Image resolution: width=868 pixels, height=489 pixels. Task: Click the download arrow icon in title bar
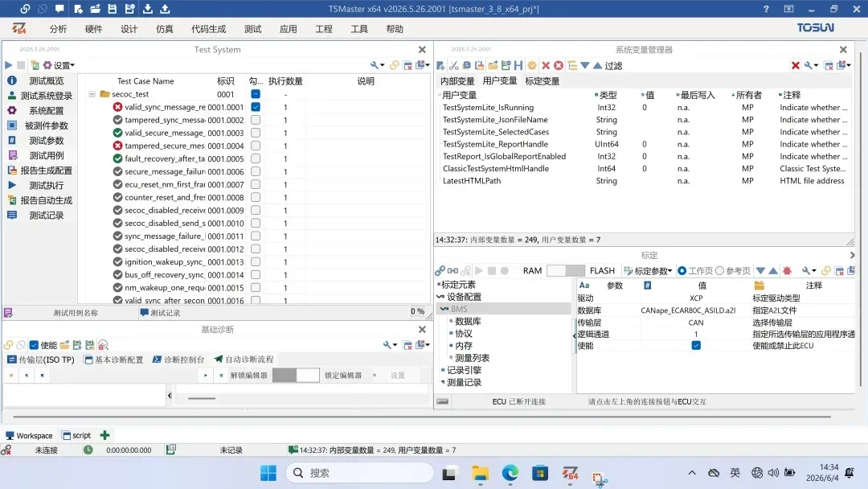(148, 9)
